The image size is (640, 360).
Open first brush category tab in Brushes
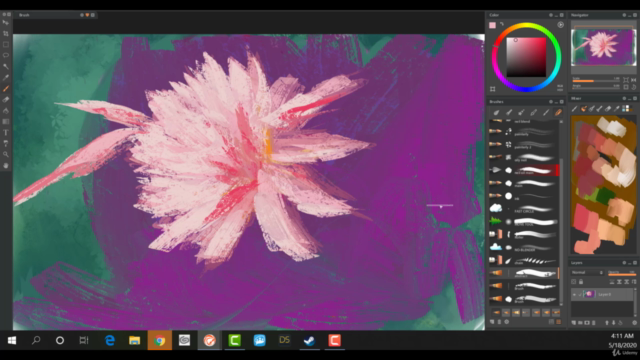(x=496, y=112)
